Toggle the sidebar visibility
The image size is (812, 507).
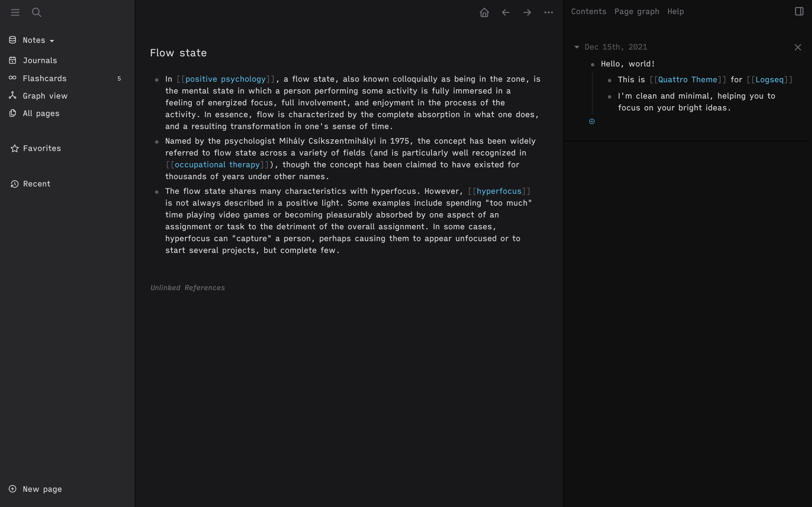pyautogui.click(x=15, y=12)
